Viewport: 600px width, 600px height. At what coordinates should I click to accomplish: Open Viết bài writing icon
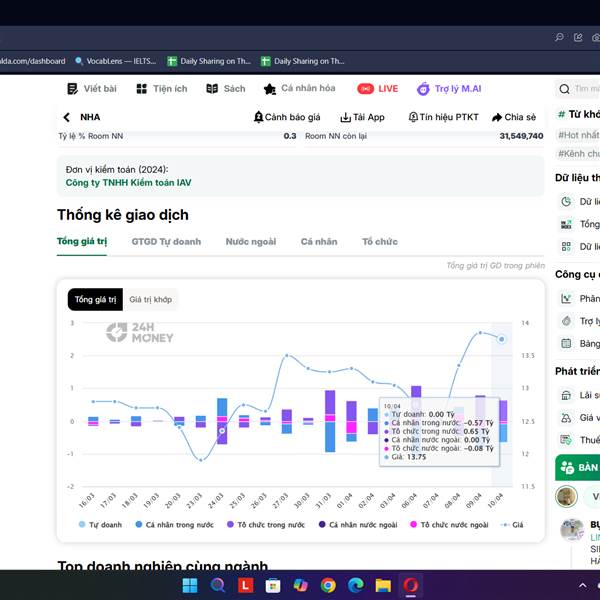(72, 89)
